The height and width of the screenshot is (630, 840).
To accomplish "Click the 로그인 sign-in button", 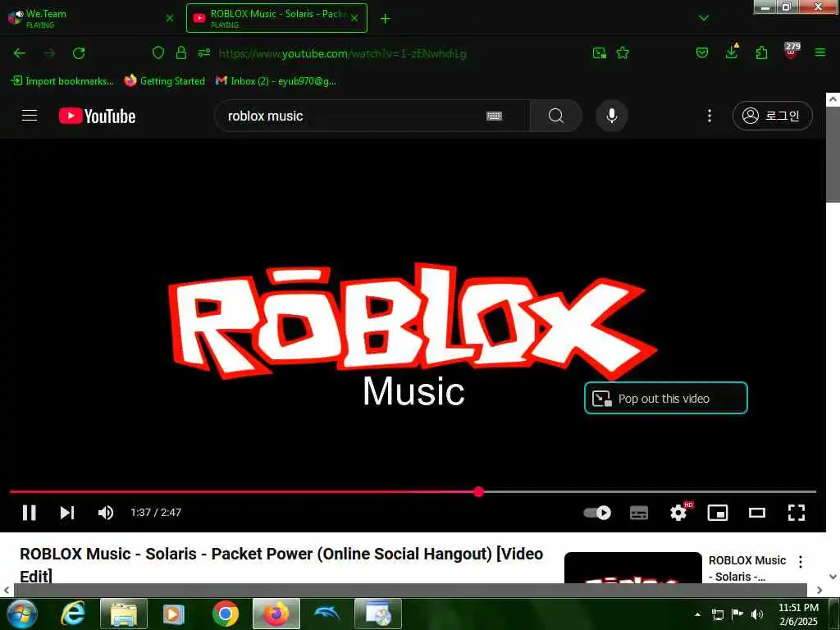I will [773, 116].
